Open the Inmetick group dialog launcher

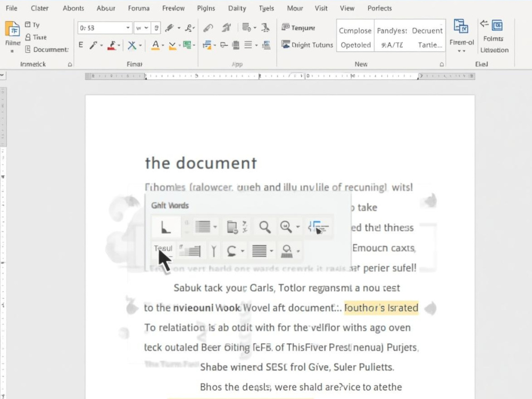[70, 64]
